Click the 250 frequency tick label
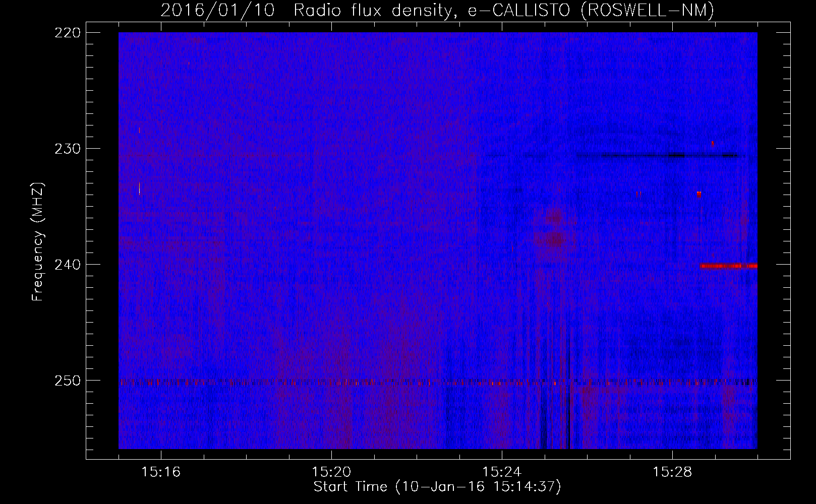Image resolution: width=816 pixels, height=504 pixels. (x=67, y=381)
